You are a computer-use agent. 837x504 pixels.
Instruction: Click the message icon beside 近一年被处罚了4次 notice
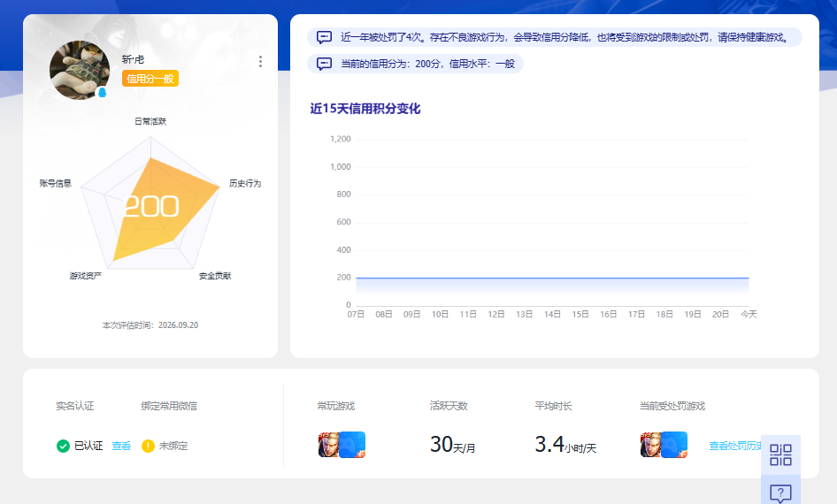[324, 37]
